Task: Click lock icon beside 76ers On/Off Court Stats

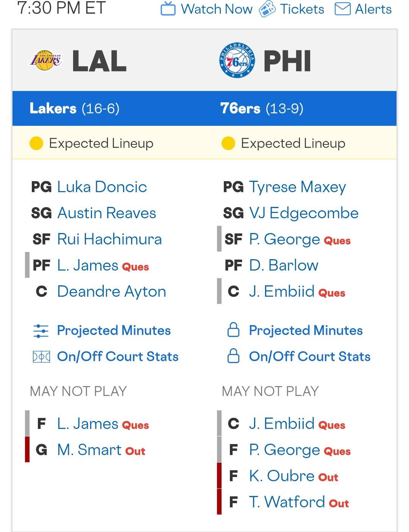Action: (233, 357)
